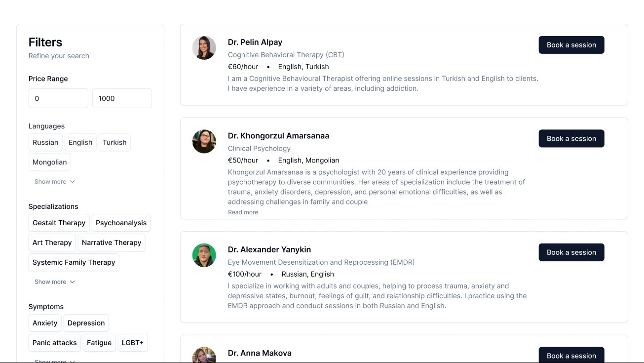Click the chevron beside Specializations Show more
644x363 pixels.
[x=73, y=282]
